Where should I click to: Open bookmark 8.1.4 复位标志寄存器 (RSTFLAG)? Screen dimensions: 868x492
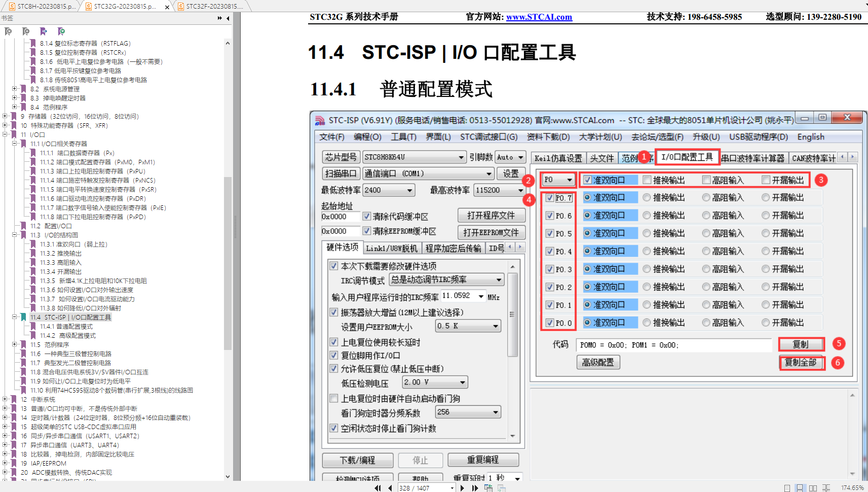point(85,44)
